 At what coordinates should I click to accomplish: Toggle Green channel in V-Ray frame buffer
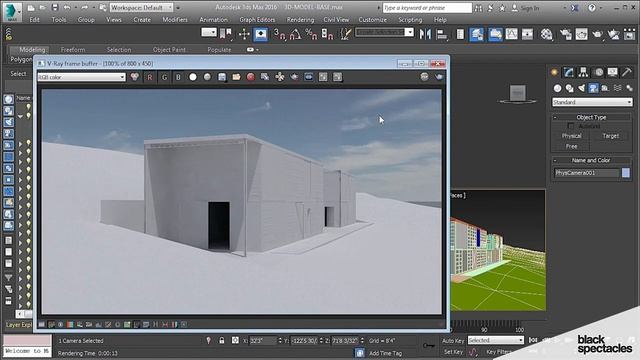[x=164, y=77]
